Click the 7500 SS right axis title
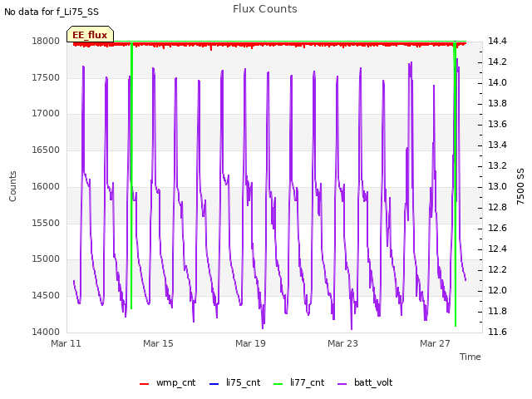 pyautogui.click(x=520, y=186)
